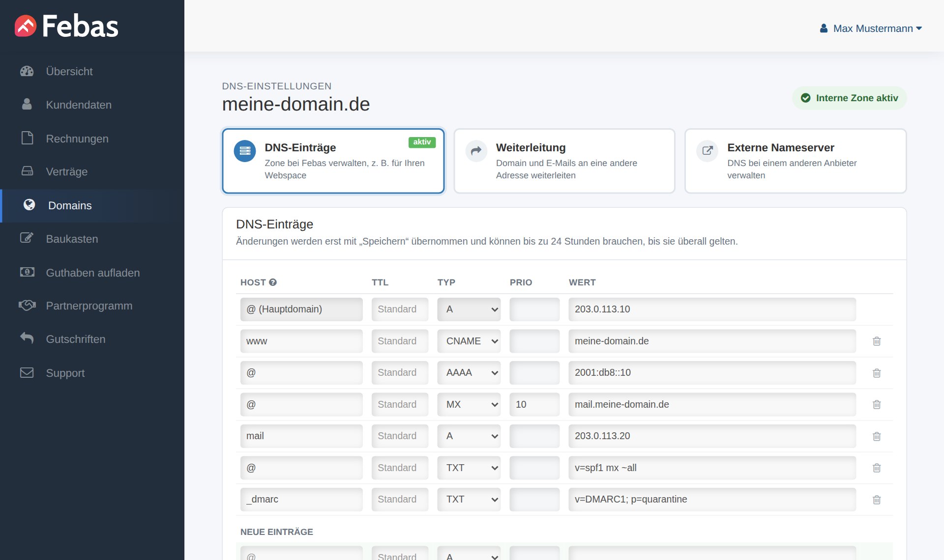This screenshot has height=560, width=944.
Task: Click the Febas logo
Action: pyautogui.click(x=66, y=26)
